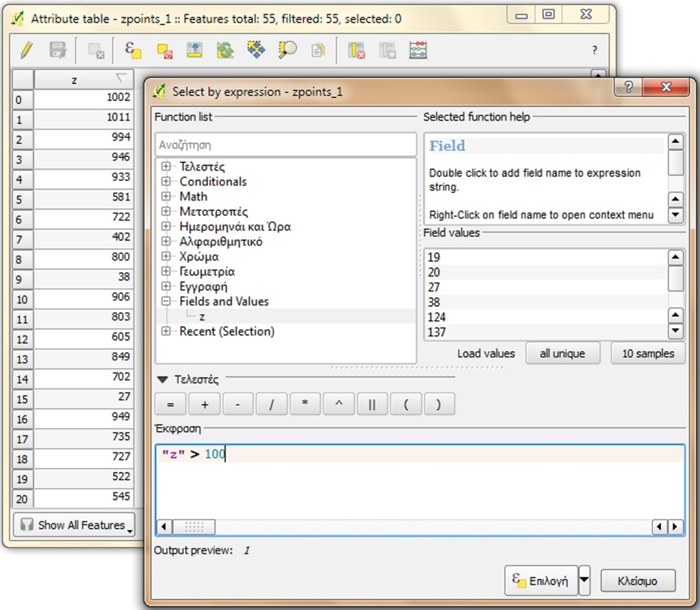Sort table by z column header
The height and width of the screenshot is (610, 700).
click(83, 80)
